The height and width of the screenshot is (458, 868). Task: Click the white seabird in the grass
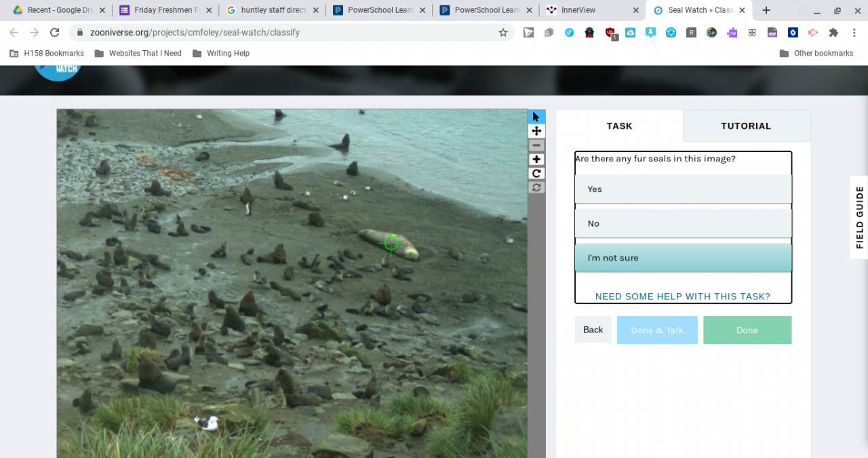coord(206,423)
